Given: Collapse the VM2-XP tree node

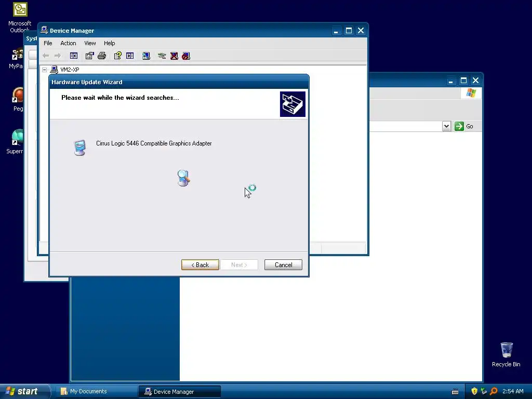Looking at the screenshot, I should point(45,70).
